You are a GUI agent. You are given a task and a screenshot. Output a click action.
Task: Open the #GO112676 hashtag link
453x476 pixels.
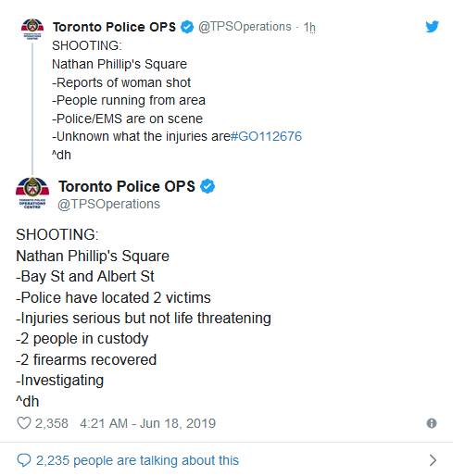click(266, 136)
